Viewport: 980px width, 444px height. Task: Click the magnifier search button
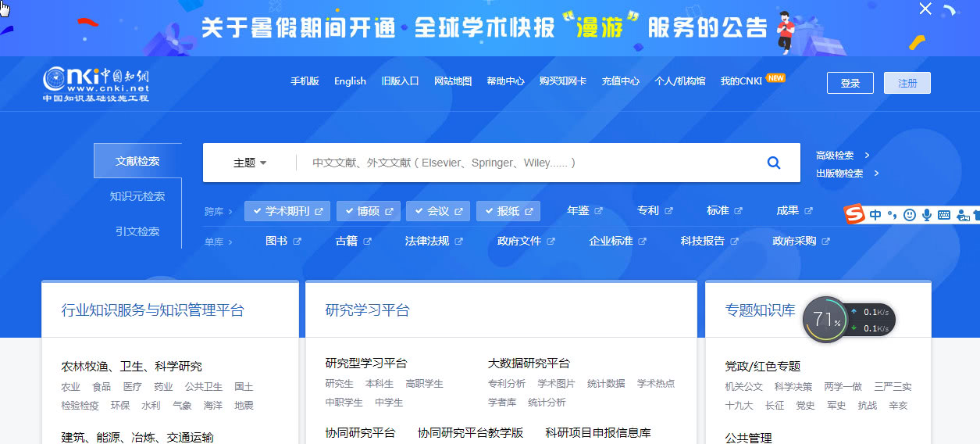[x=774, y=163]
